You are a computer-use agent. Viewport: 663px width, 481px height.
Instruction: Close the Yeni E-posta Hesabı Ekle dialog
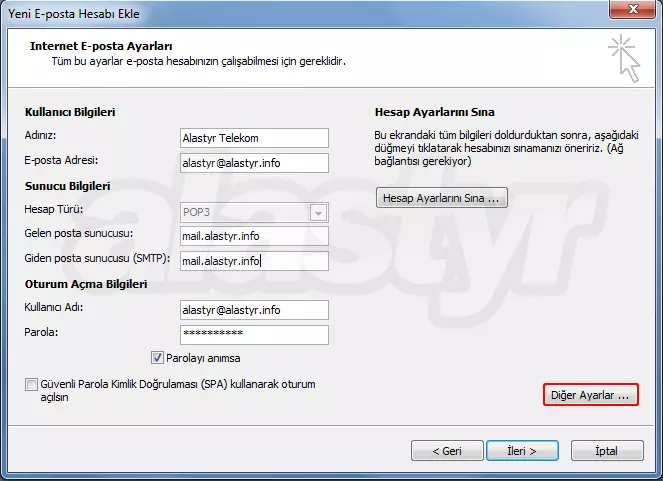633,8
